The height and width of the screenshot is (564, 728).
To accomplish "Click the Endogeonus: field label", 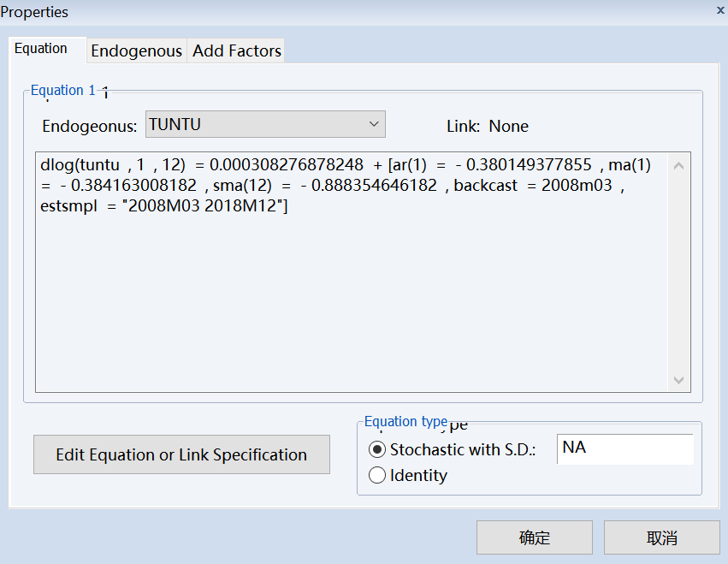I will click(89, 127).
